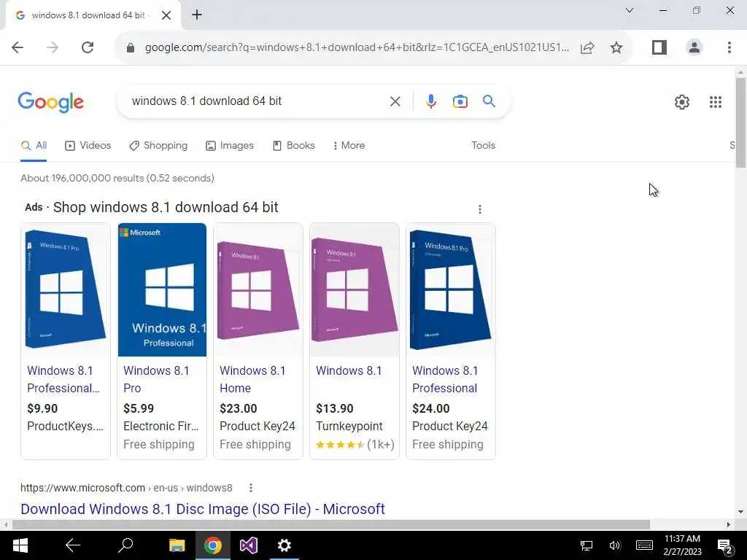This screenshot has height=560, width=747.
Task: Open search Tools options
Action: (x=483, y=146)
